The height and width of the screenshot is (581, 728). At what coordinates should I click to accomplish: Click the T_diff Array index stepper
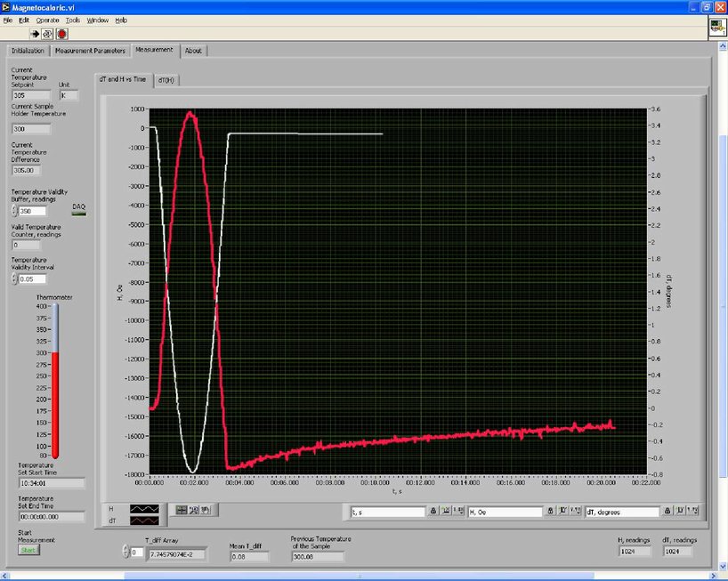tap(125, 553)
